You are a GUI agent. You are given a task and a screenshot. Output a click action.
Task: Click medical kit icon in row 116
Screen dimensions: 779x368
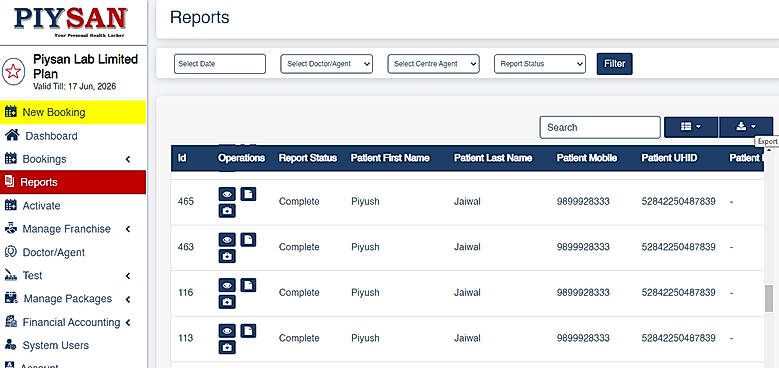227,302
